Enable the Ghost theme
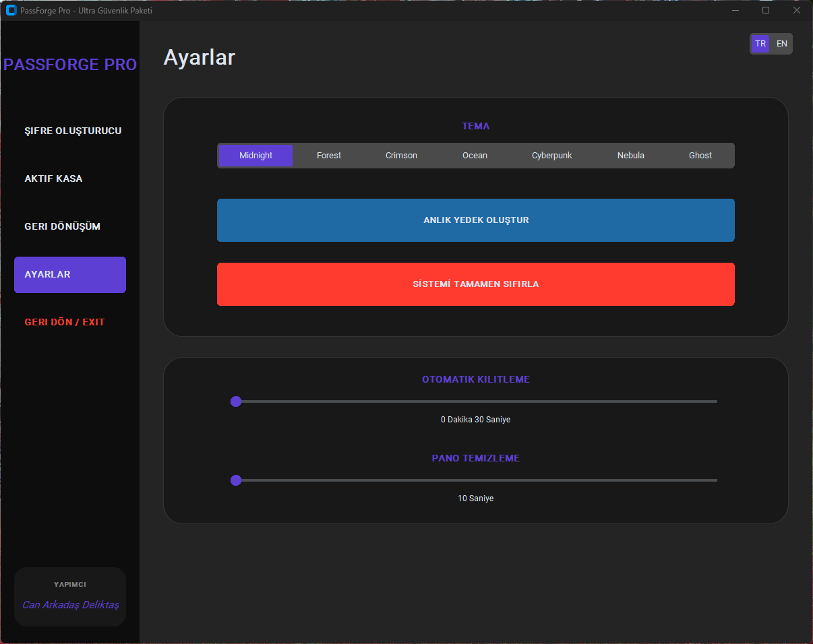This screenshot has width=813, height=644. click(700, 155)
